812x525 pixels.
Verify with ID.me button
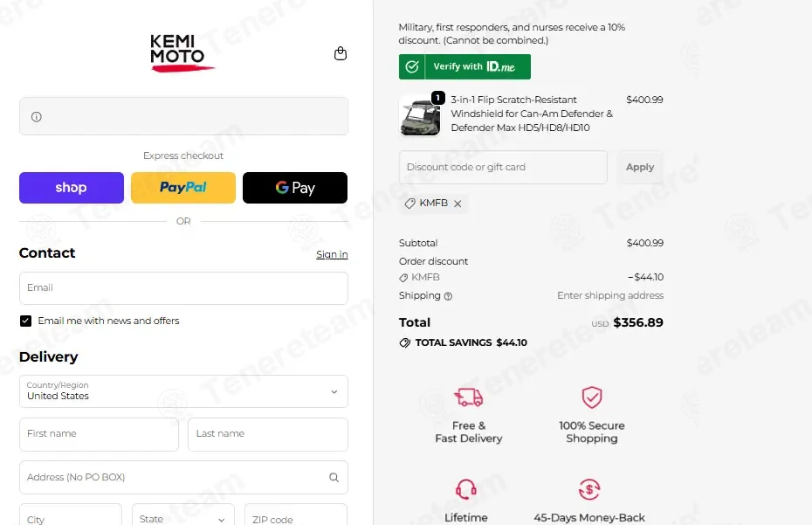pyautogui.click(x=464, y=67)
